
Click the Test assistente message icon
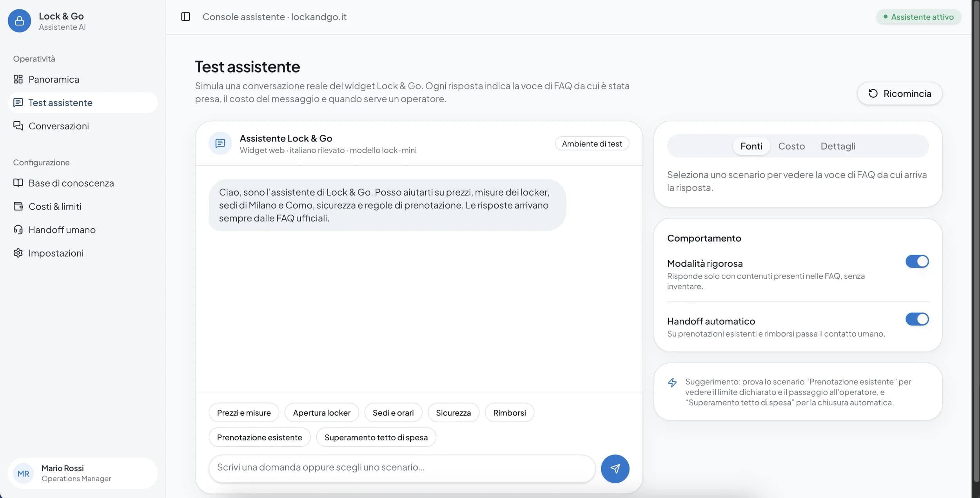point(18,103)
